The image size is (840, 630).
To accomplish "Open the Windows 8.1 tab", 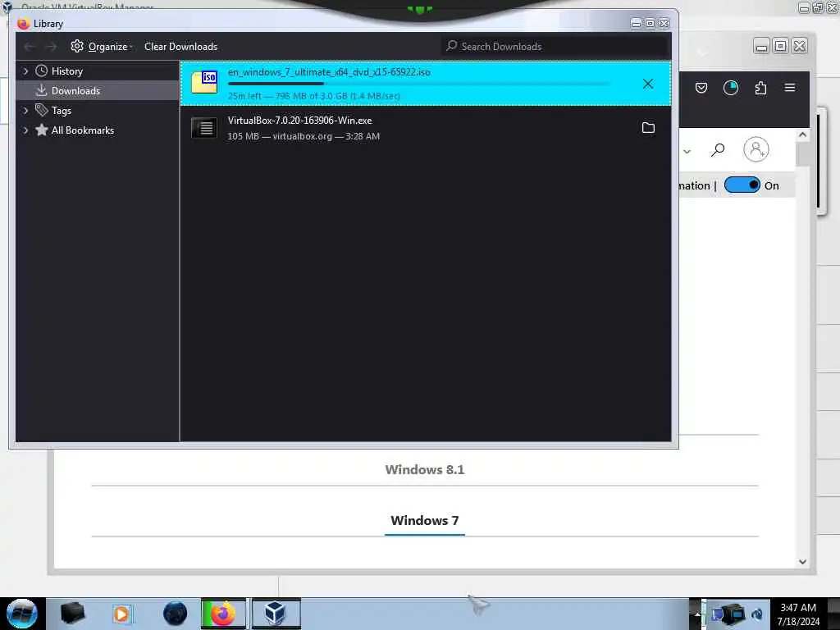I will [x=424, y=469].
